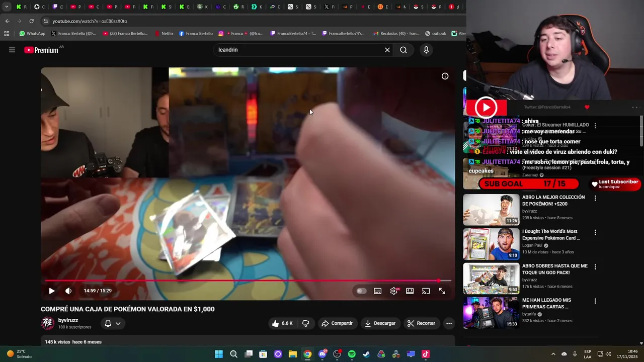Click the Descargar button
The image size is (644, 362).
380,323
